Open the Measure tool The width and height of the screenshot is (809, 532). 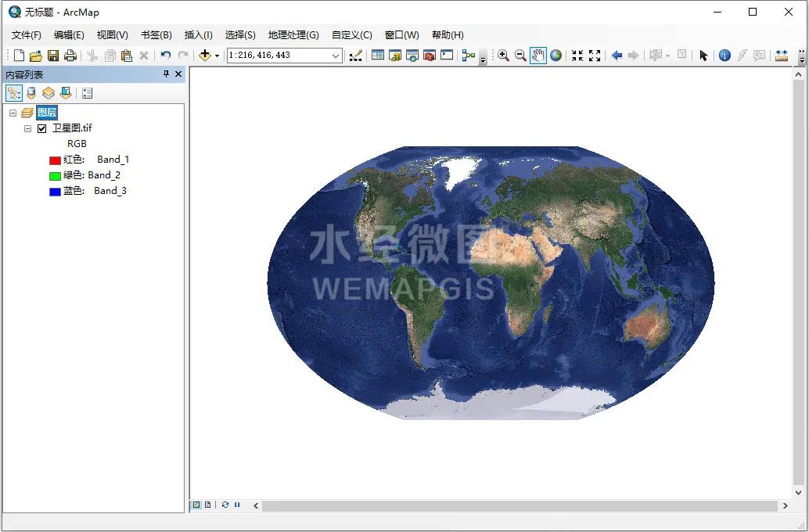coord(783,56)
